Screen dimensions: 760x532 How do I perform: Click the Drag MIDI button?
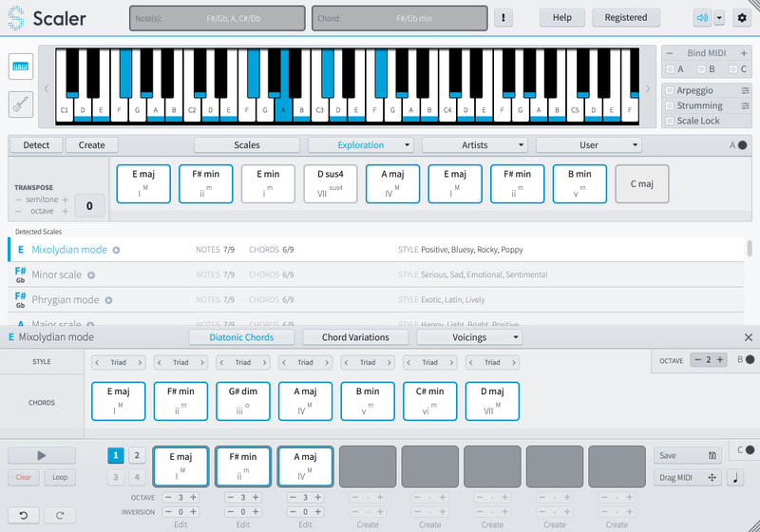click(687, 478)
